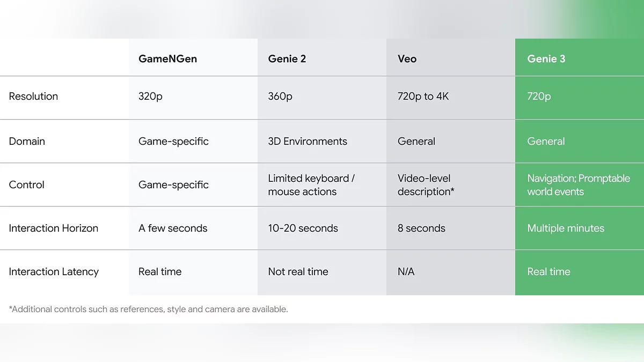
Task: Select the Domain row label
Action: click(27, 142)
